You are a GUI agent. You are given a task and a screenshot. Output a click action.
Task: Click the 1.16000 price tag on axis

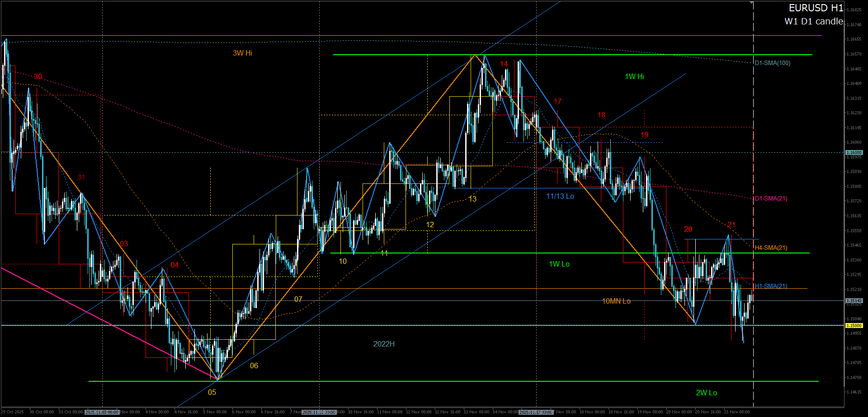tap(854, 153)
